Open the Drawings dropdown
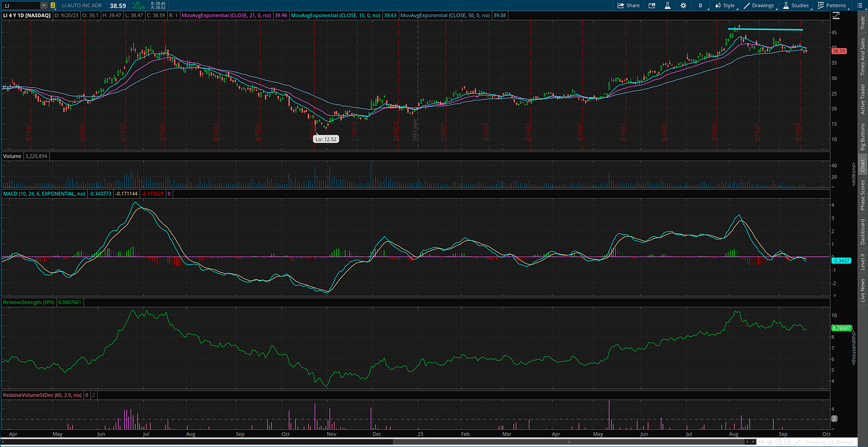Screen dimensions: 868x447 point(759,5)
